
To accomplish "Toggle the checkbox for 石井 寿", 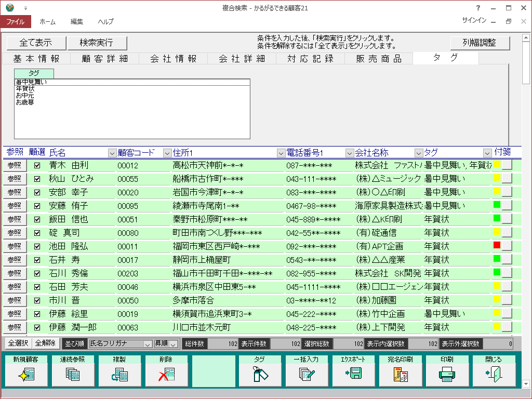I will tap(37, 260).
